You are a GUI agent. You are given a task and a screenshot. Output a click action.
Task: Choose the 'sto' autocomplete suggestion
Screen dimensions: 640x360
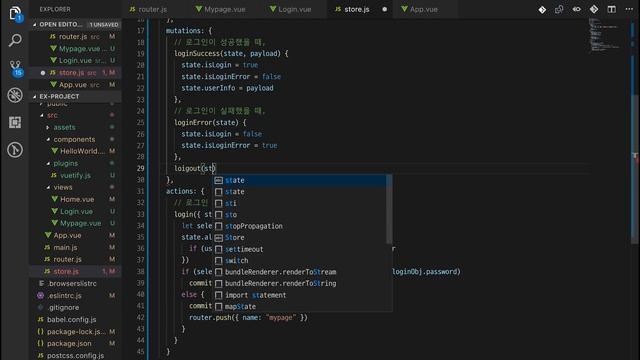pos(300,215)
